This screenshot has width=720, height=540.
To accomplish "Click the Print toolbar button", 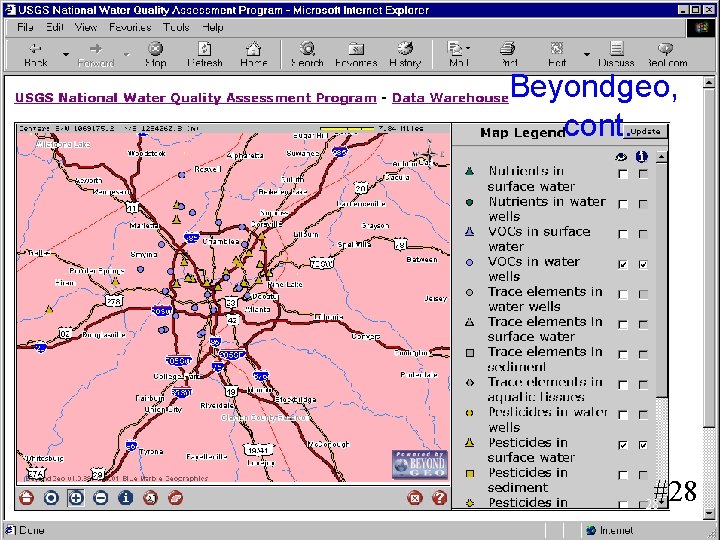I will coord(508,55).
